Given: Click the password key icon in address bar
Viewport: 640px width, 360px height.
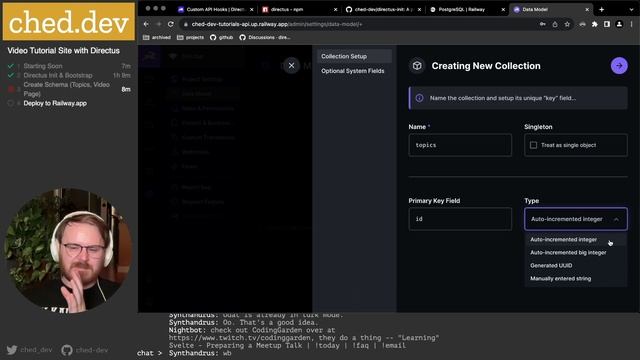Looking at the screenshot, I should click(x=542, y=24).
